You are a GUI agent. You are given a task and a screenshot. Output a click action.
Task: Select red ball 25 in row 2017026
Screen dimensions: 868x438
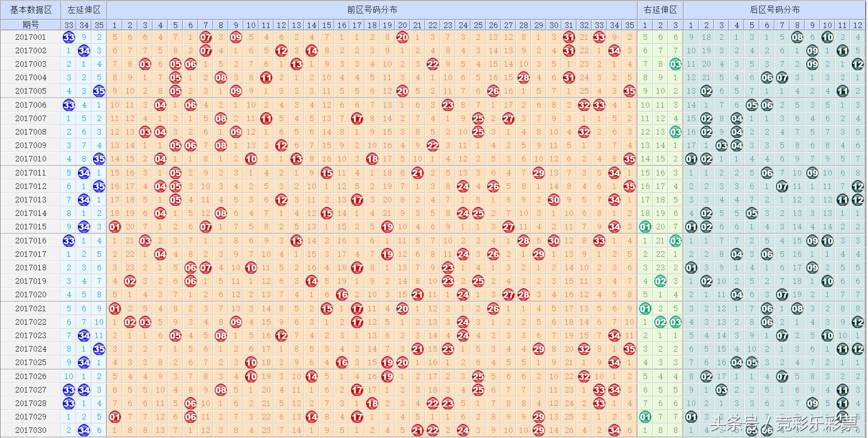click(x=478, y=376)
